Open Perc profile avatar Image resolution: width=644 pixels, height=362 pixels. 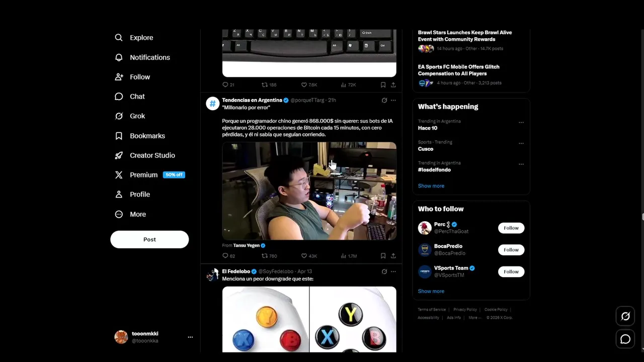coord(425,228)
